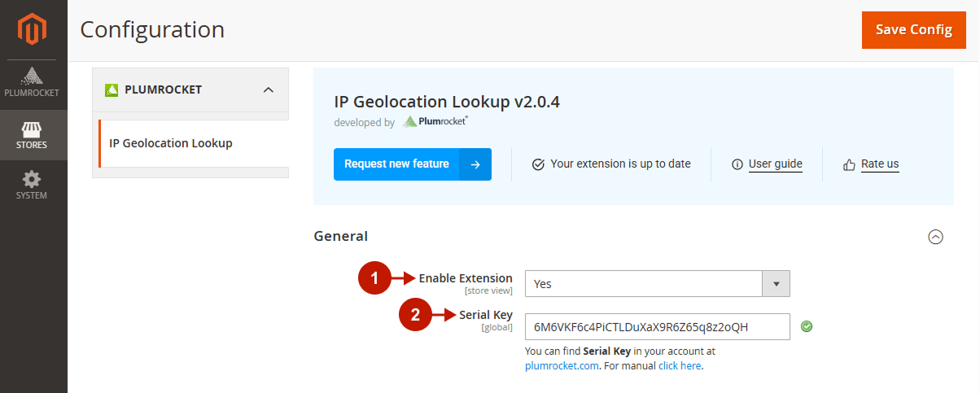The width and height of the screenshot is (980, 393).
Task: Click the User guide info icon
Action: click(x=737, y=164)
